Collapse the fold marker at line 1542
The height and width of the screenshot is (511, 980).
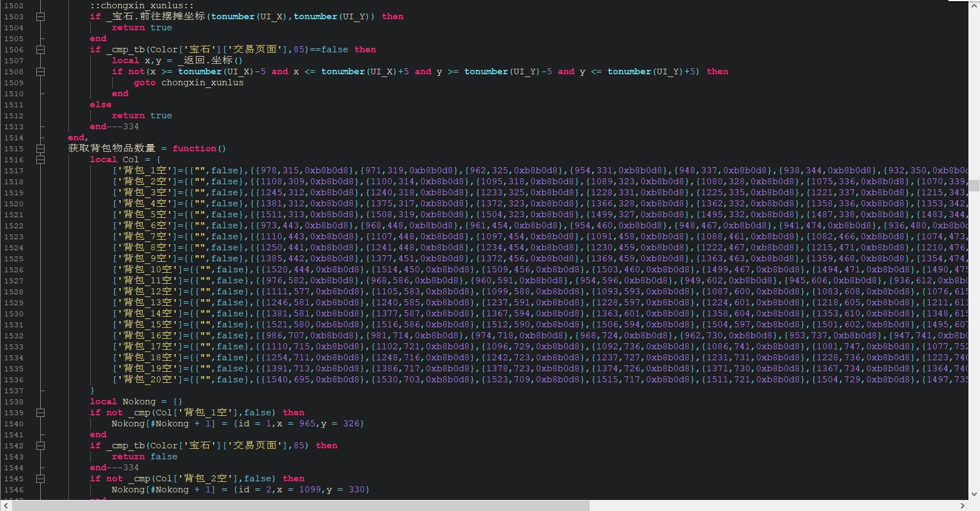[x=40, y=446]
